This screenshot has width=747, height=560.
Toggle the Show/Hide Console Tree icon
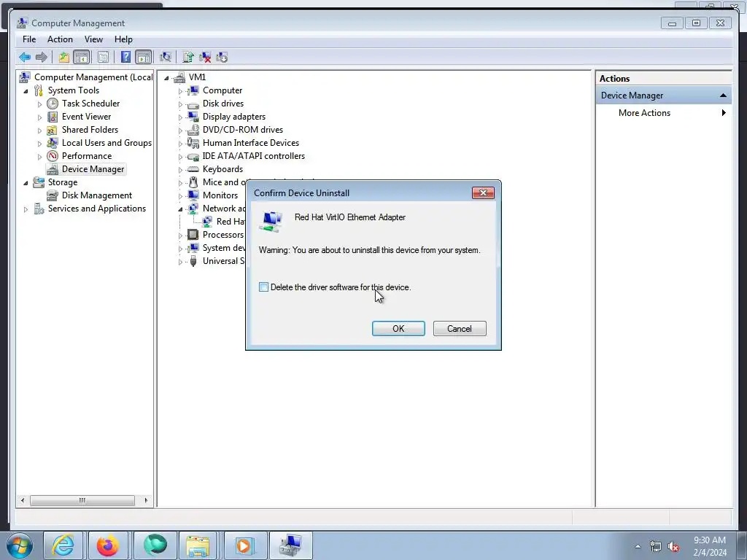coord(82,58)
